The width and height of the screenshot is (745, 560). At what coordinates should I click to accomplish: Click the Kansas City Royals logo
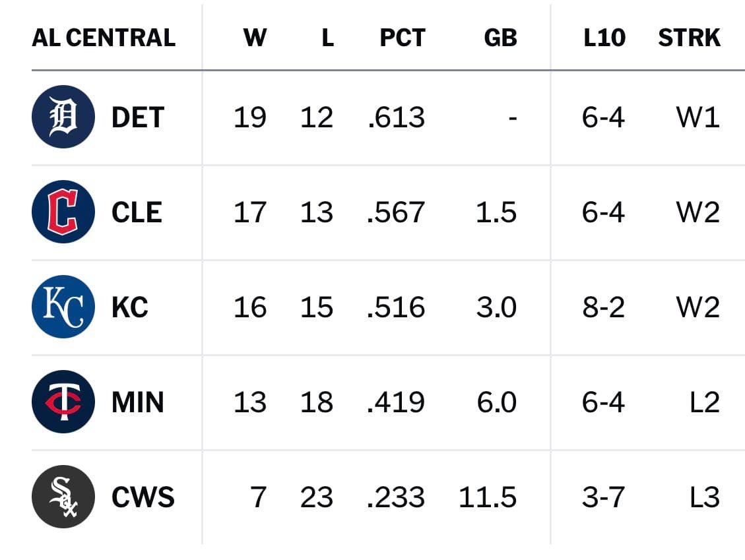63,307
